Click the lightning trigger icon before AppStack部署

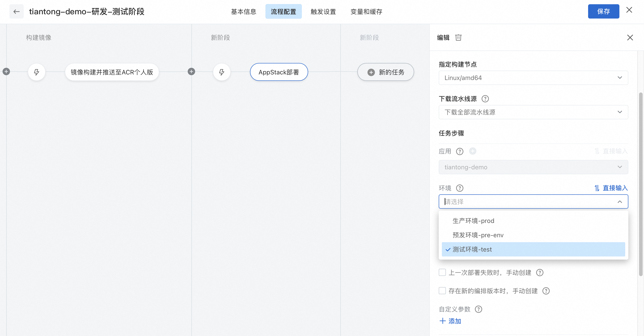click(x=222, y=72)
